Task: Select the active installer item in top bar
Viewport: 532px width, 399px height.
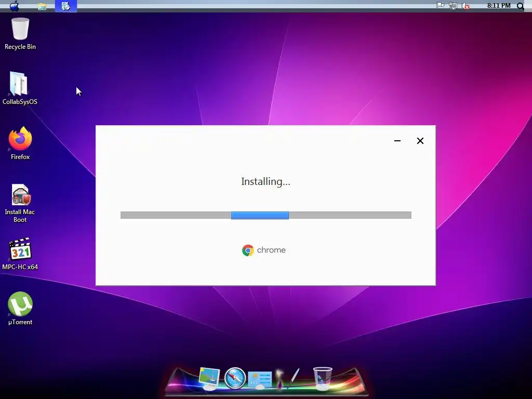Action: click(66, 6)
